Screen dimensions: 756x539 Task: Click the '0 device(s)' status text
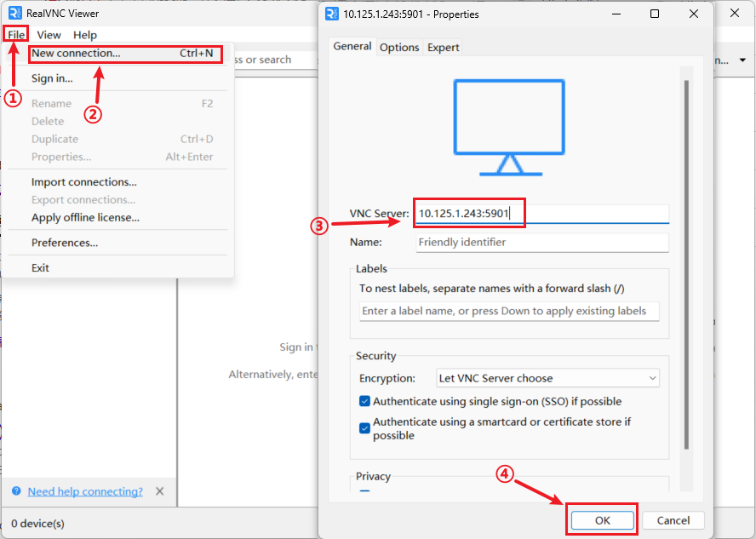click(37, 523)
